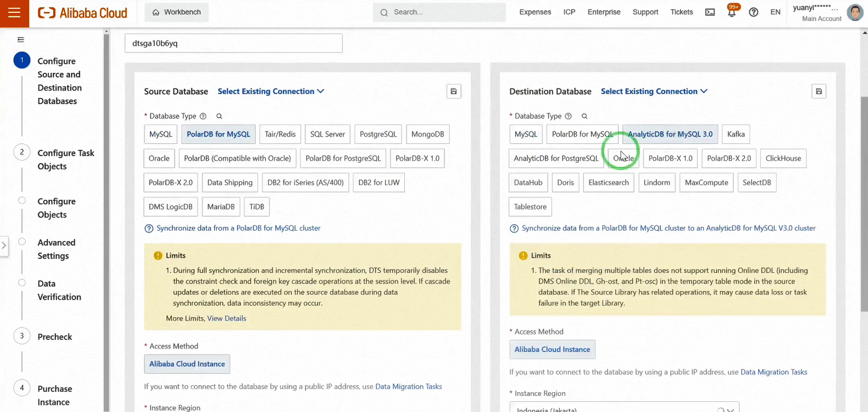This screenshot has width=868, height=412.
Task: Open the hamburger main menu
Action: point(14,13)
